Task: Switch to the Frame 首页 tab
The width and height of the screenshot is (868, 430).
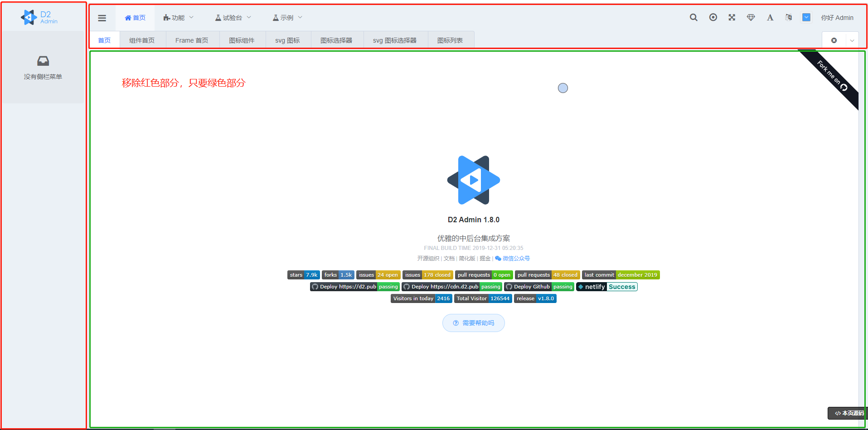Action: 192,40
